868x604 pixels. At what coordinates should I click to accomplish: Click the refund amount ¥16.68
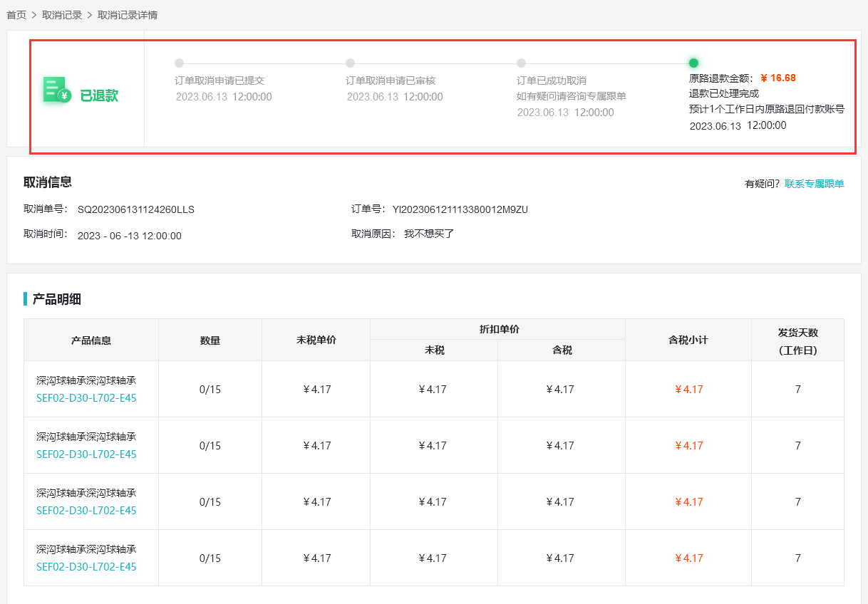[778, 78]
